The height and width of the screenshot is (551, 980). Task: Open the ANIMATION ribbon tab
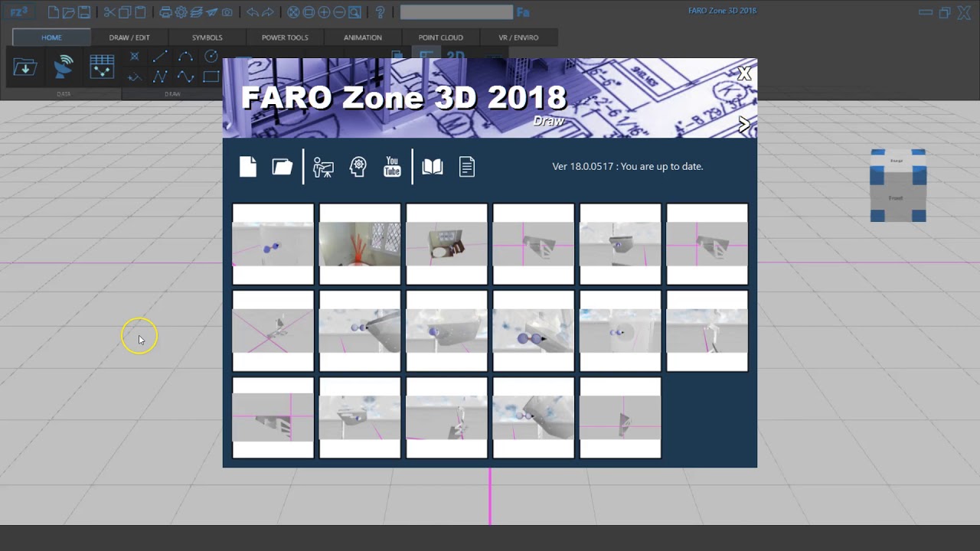(x=363, y=37)
